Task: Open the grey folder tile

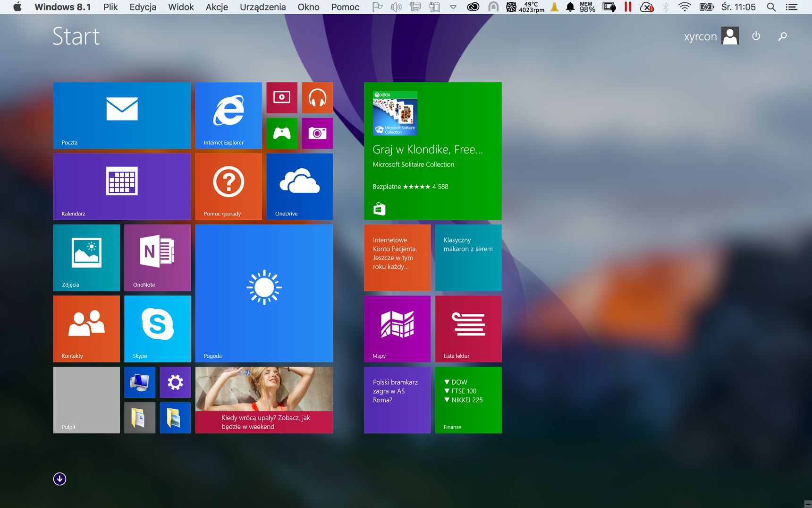Action: click(140, 418)
